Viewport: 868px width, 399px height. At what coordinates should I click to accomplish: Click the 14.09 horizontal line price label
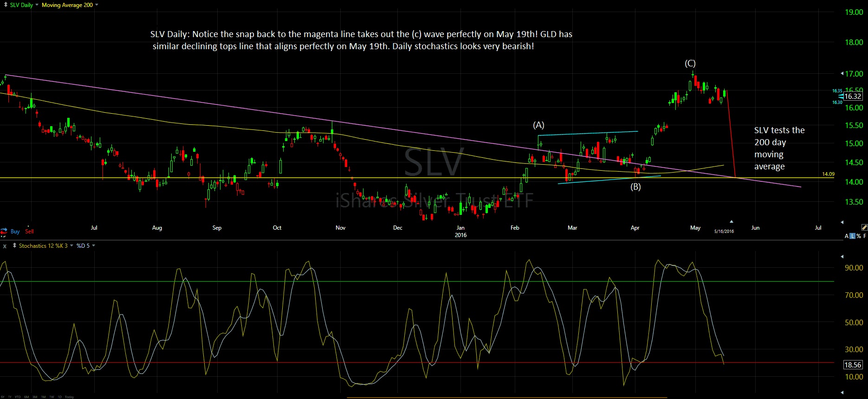(828, 174)
